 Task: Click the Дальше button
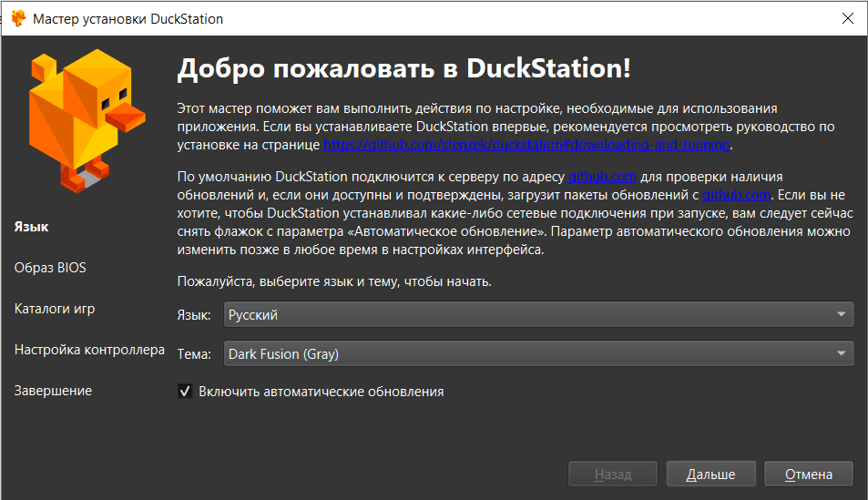[710, 474]
